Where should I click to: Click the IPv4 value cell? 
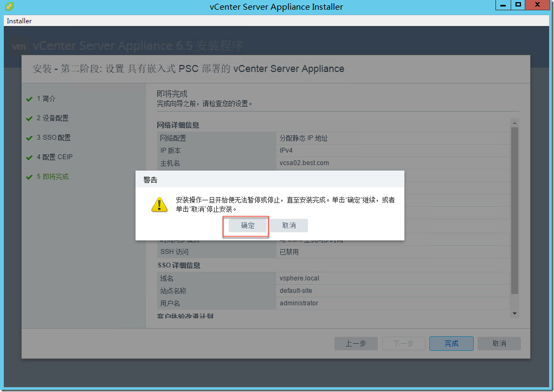393,151
